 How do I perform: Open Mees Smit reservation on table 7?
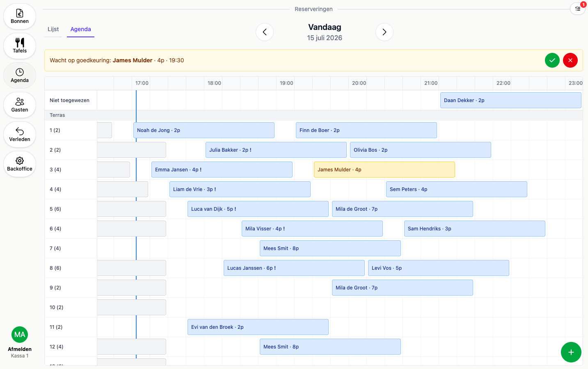pyautogui.click(x=330, y=248)
